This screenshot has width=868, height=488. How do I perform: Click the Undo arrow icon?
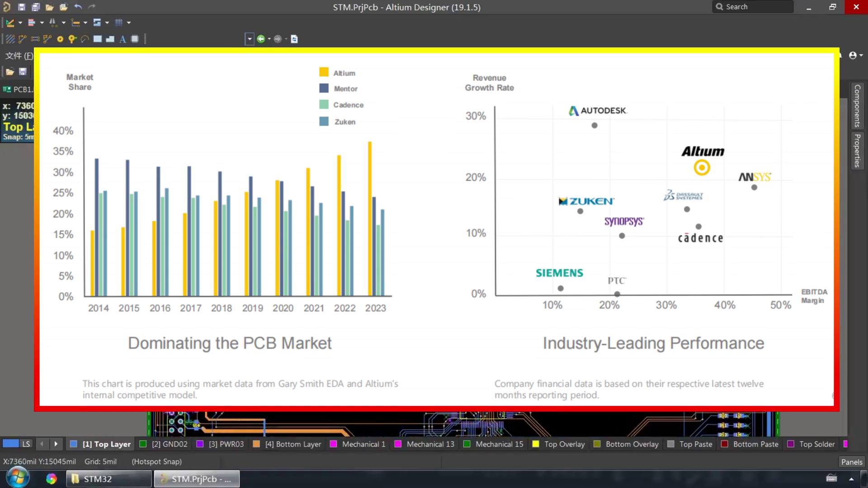pyautogui.click(x=78, y=7)
